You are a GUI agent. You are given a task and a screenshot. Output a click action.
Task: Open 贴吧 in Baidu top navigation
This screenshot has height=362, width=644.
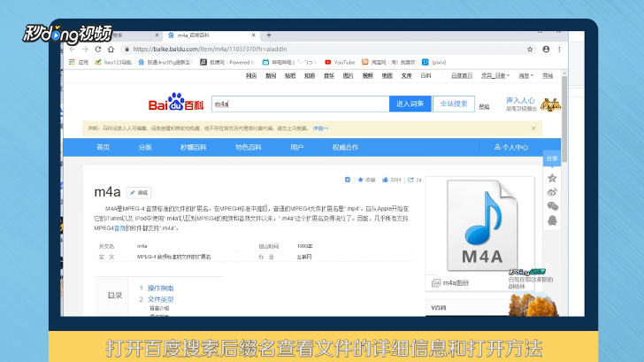point(290,76)
